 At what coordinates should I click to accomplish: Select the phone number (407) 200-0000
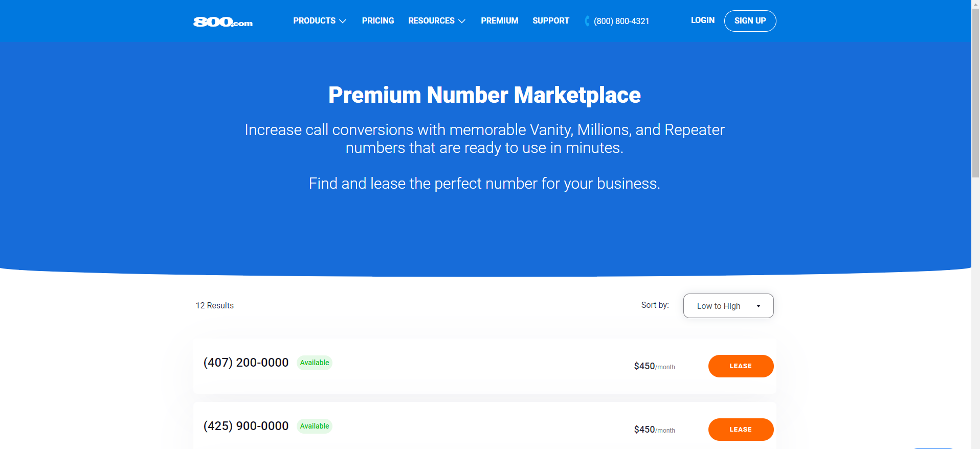(246, 363)
